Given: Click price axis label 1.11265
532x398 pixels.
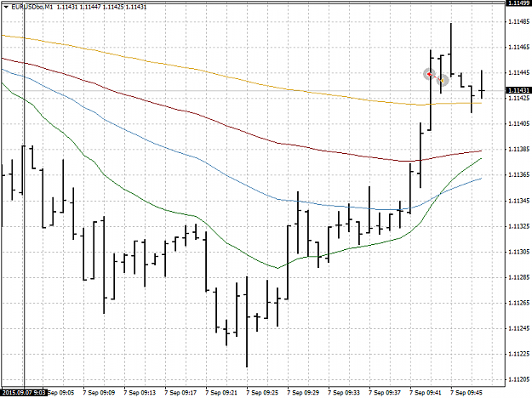Looking at the screenshot, I should 518,303.
